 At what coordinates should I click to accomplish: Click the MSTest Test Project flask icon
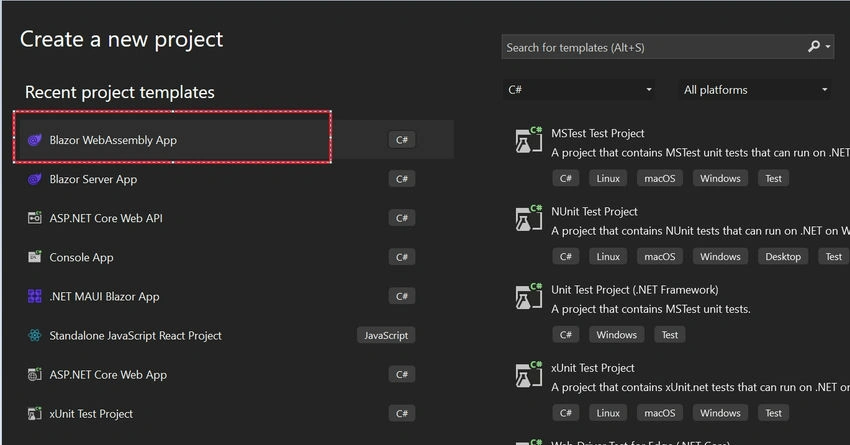pyautogui.click(x=529, y=140)
